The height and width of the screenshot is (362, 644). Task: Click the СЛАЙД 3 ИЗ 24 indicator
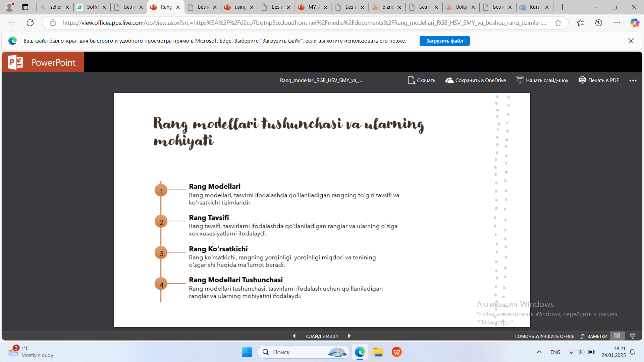(322, 336)
